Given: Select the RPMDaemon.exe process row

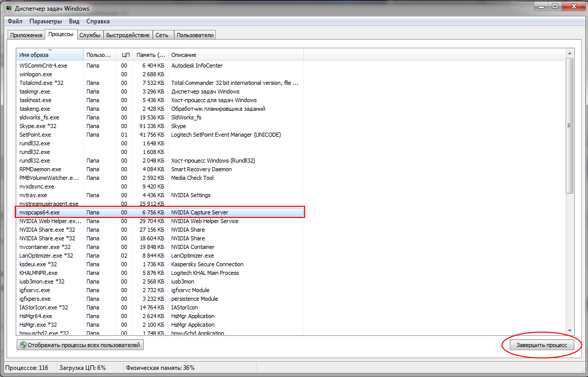Looking at the screenshot, I should pos(160,169).
